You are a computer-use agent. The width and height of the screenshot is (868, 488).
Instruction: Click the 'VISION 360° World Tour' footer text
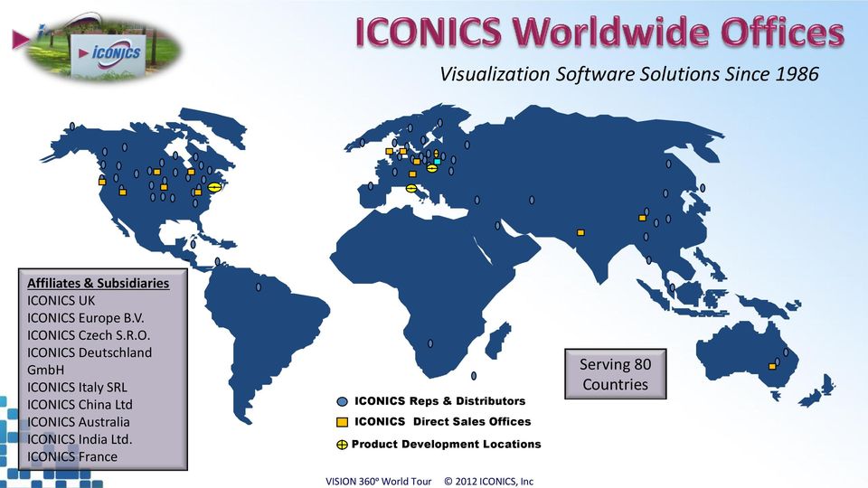point(379,482)
